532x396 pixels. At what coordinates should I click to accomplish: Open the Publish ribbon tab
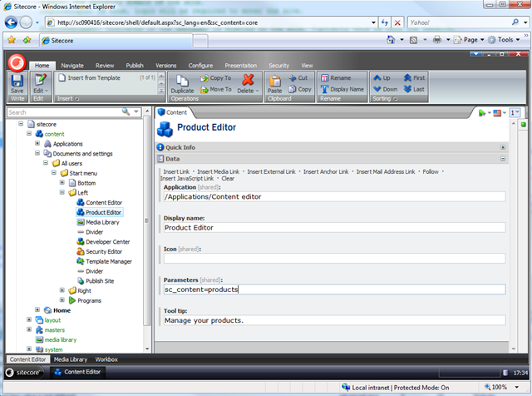tap(135, 66)
